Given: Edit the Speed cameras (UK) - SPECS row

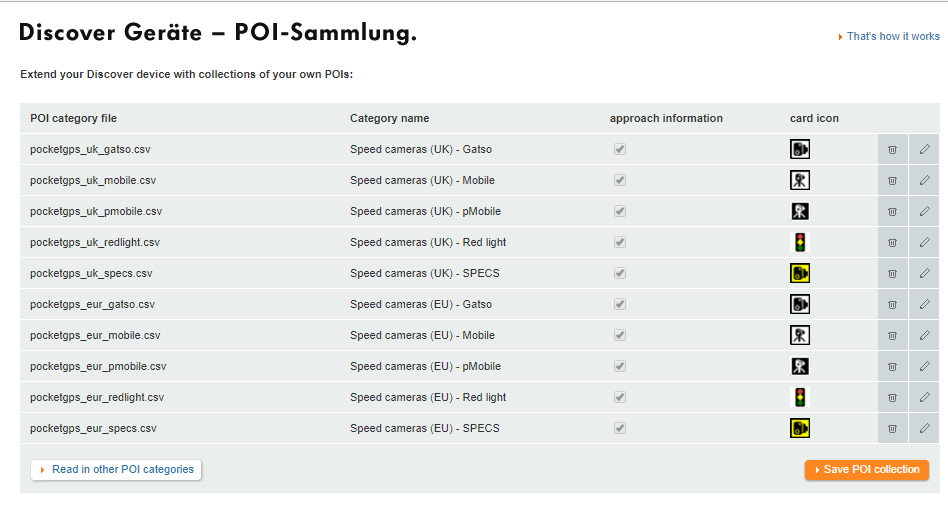Looking at the screenshot, I should [924, 273].
